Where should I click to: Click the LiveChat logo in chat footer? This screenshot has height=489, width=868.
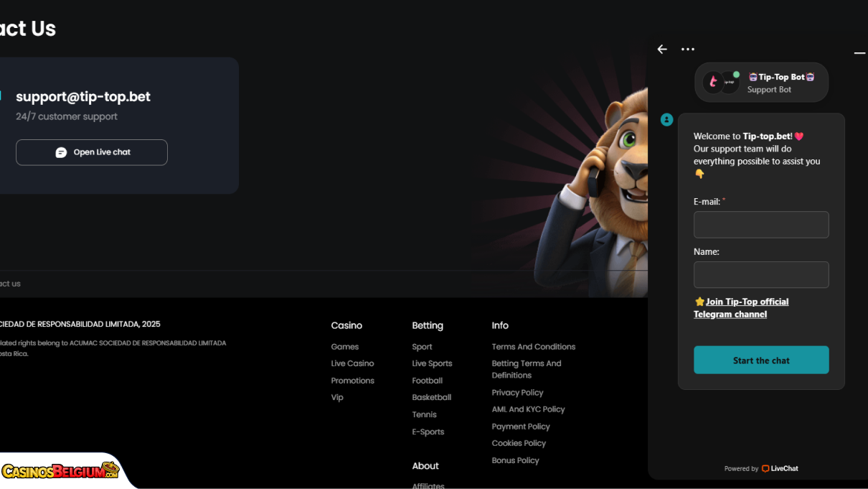click(780, 469)
